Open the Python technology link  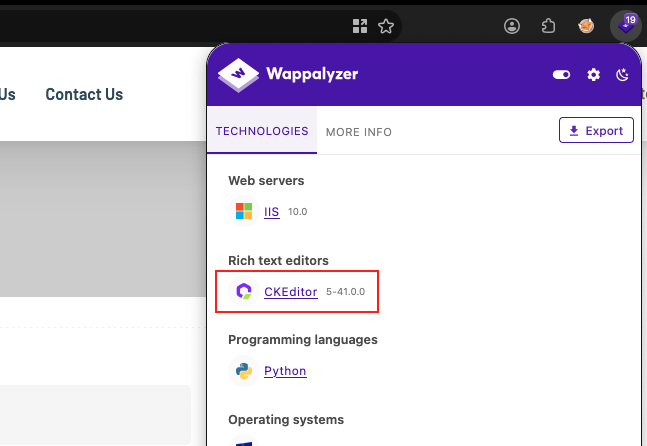[285, 371]
